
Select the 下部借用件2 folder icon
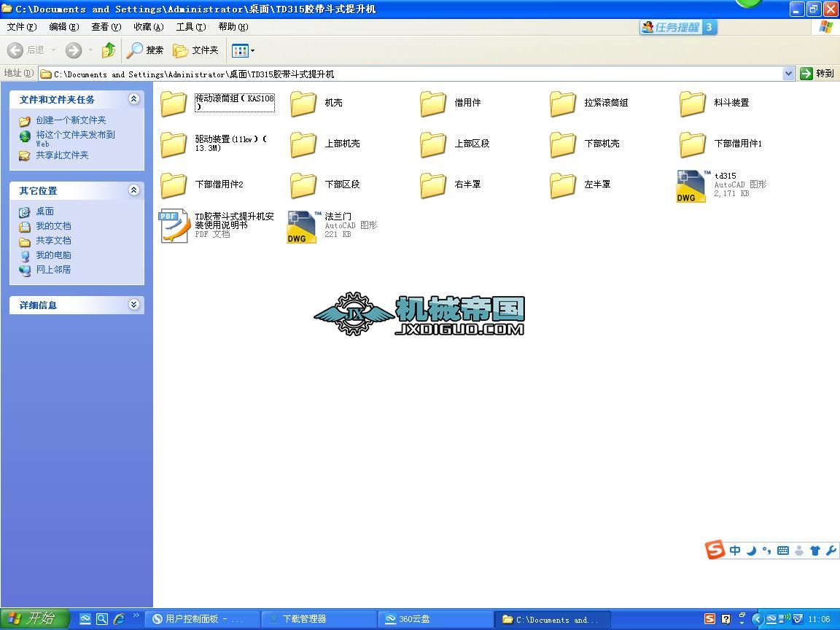(x=174, y=185)
